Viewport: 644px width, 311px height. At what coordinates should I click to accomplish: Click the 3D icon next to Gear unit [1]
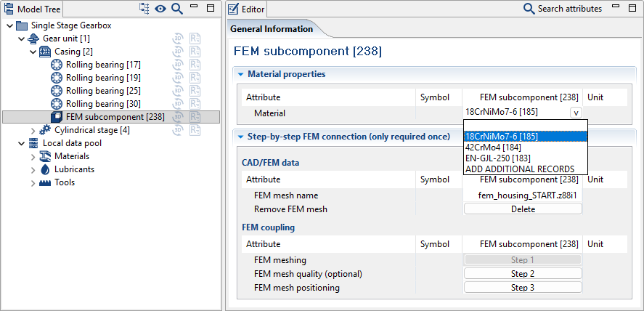[x=177, y=39]
